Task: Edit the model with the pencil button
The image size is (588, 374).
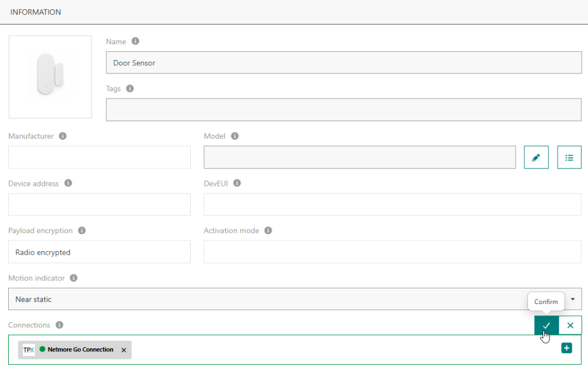Action: [x=536, y=157]
